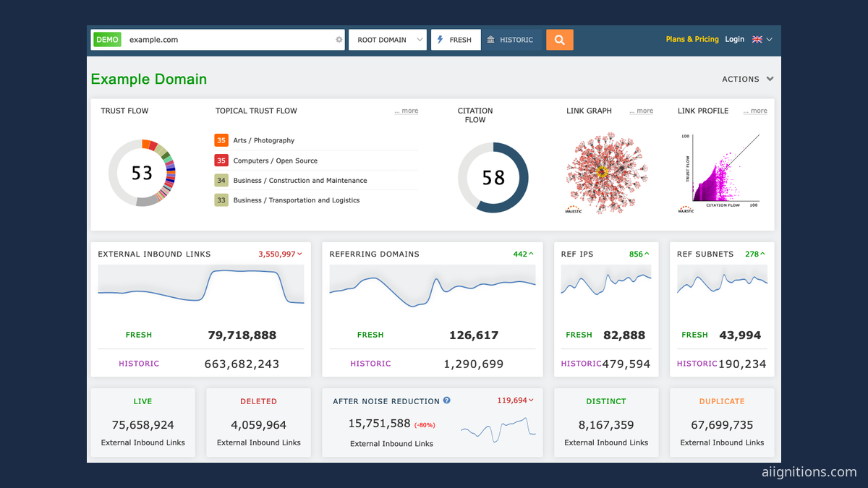The width and height of the screenshot is (868, 488).
Task: Click the red 35 Computers / Open Source swatch
Action: pos(221,160)
